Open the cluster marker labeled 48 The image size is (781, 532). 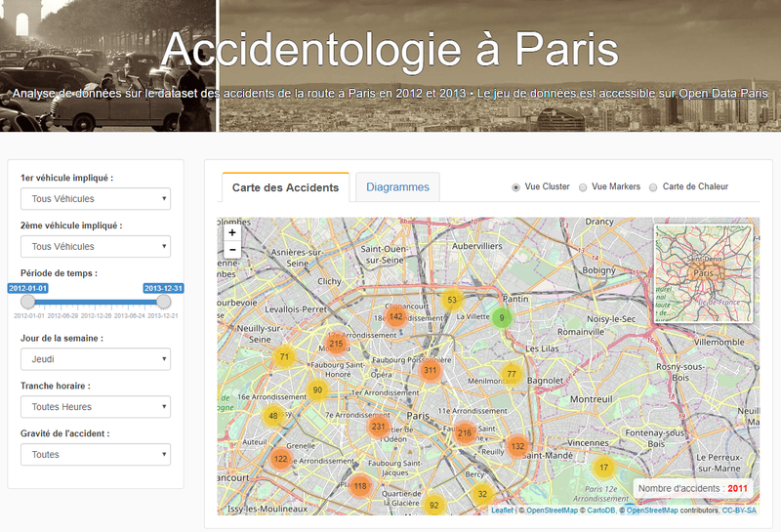[x=273, y=416]
